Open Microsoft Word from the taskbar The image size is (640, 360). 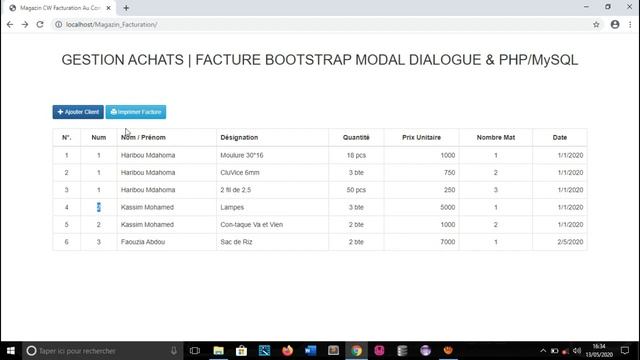(x=311, y=351)
